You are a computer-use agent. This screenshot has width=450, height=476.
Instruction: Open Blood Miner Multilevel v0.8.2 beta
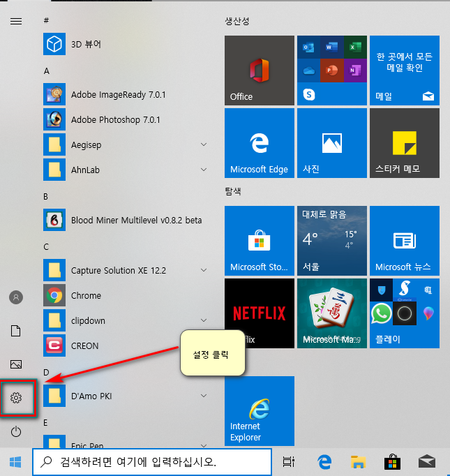tap(124, 220)
